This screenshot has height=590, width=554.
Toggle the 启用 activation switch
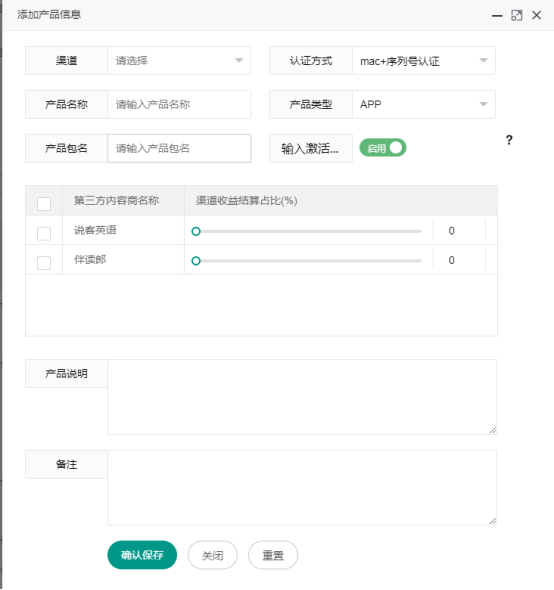(383, 148)
